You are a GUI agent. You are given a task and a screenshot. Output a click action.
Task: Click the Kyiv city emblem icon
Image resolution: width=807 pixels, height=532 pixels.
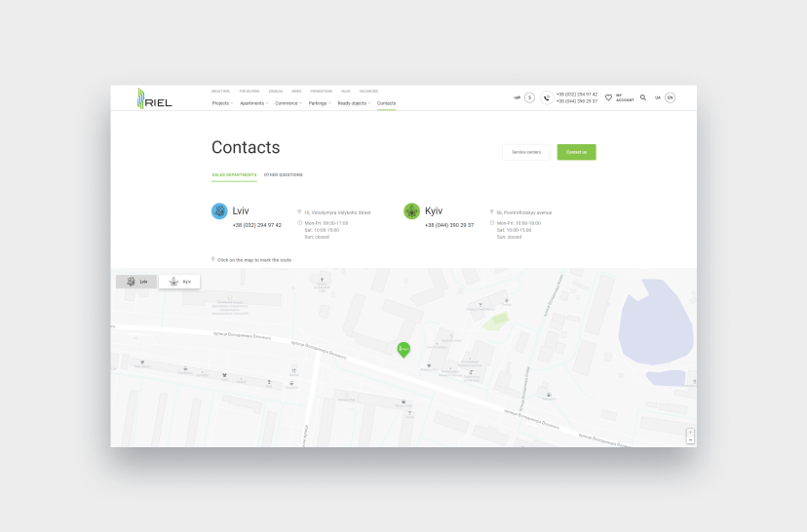[411, 210]
